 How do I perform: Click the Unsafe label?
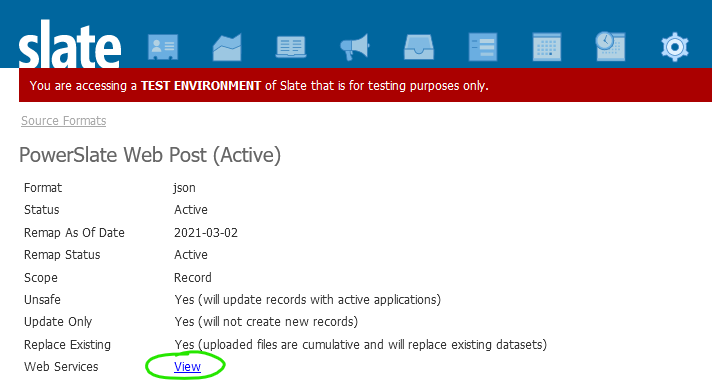pyautogui.click(x=42, y=300)
